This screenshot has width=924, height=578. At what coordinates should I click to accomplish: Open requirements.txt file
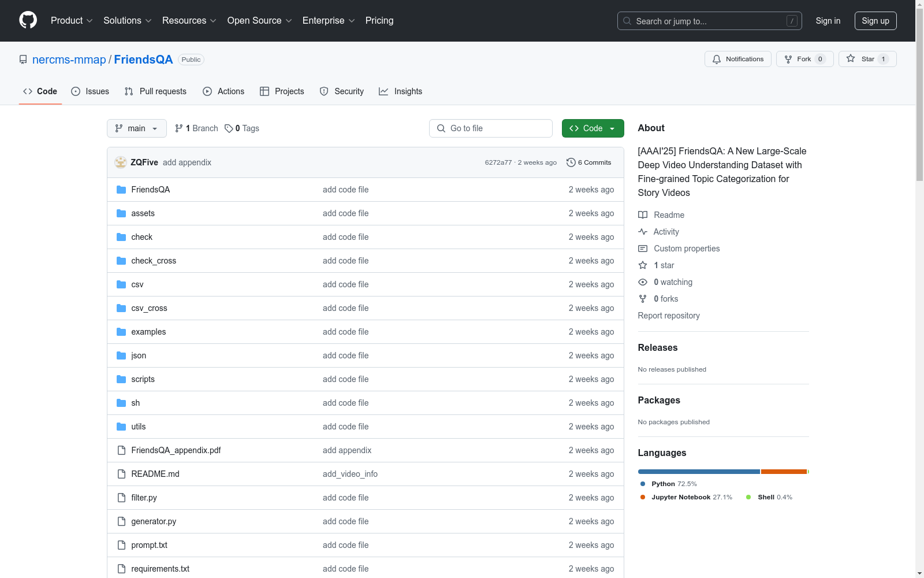click(x=161, y=569)
